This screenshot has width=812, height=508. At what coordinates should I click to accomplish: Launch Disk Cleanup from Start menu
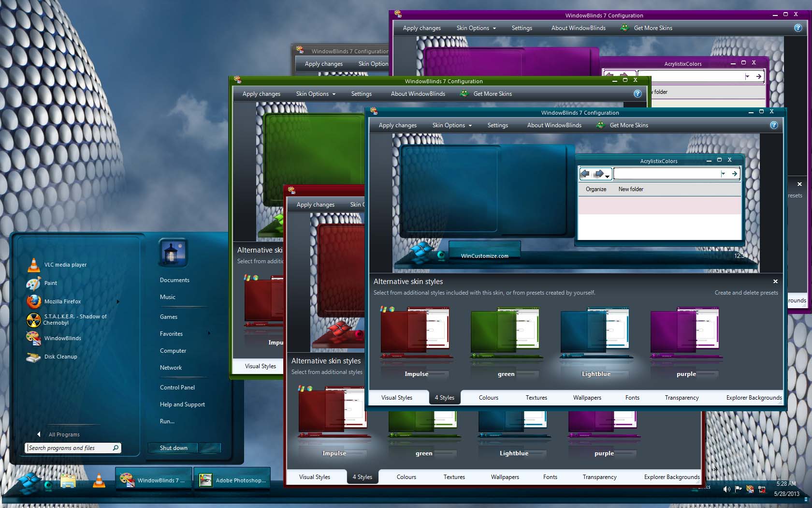pyautogui.click(x=52, y=357)
